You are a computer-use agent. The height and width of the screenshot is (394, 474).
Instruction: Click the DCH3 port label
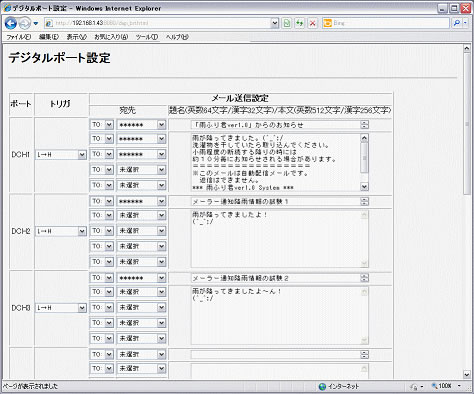coord(21,308)
